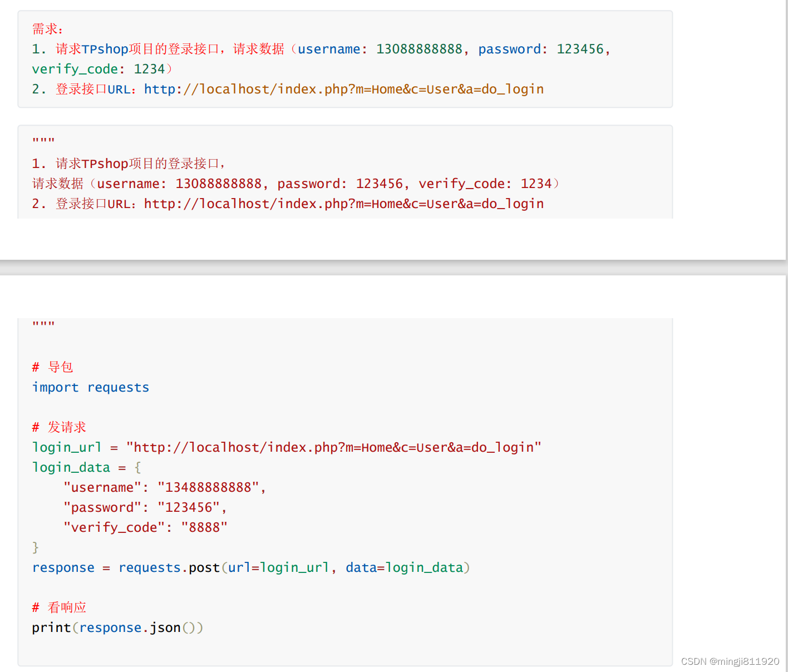Click the '# 看响应' comment
This screenshot has width=788, height=672.
coord(59,607)
